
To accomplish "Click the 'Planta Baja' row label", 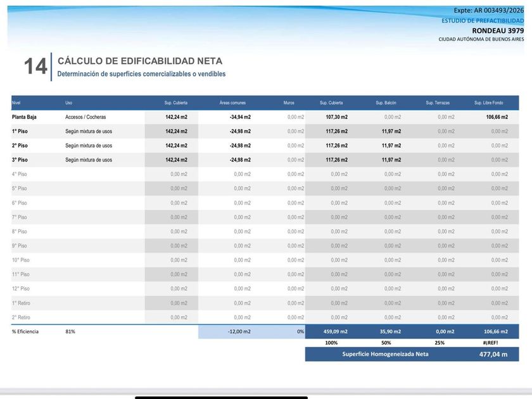I will click(24, 117).
